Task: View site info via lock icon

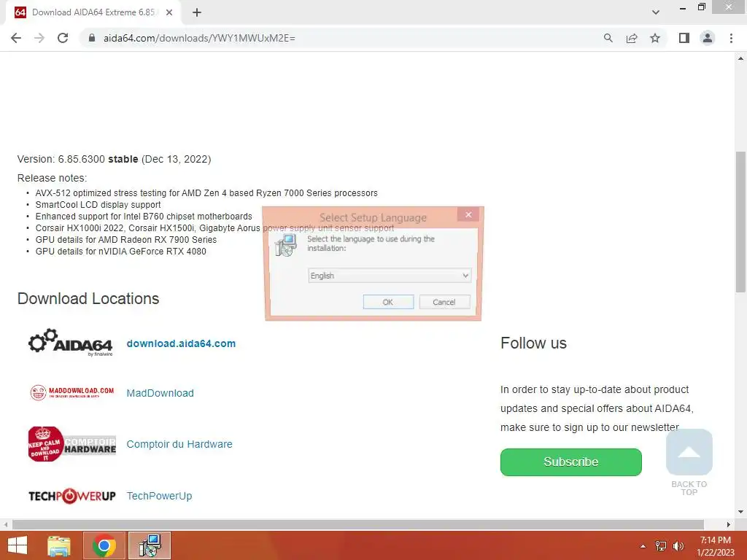Action: [x=92, y=38]
